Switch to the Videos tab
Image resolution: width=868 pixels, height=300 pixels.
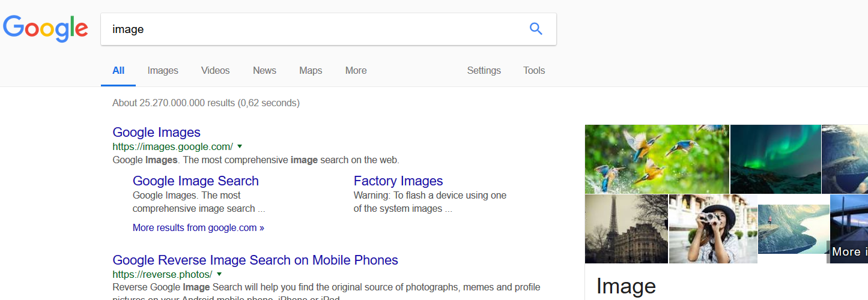pos(215,71)
